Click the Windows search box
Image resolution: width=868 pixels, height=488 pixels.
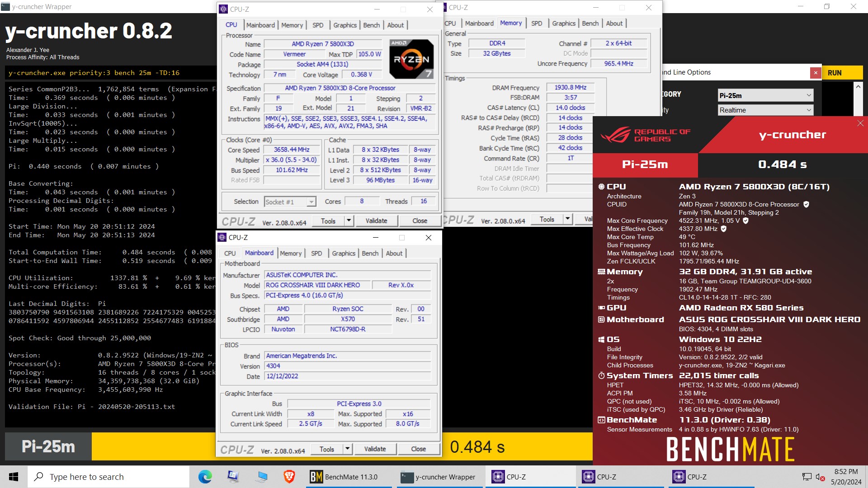point(108,477)
